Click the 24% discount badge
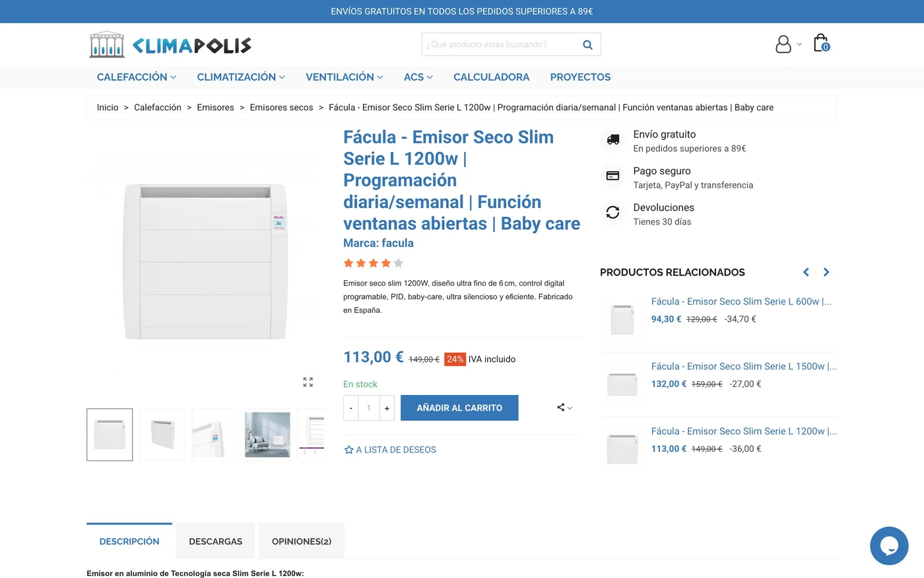 coord(455,359)
